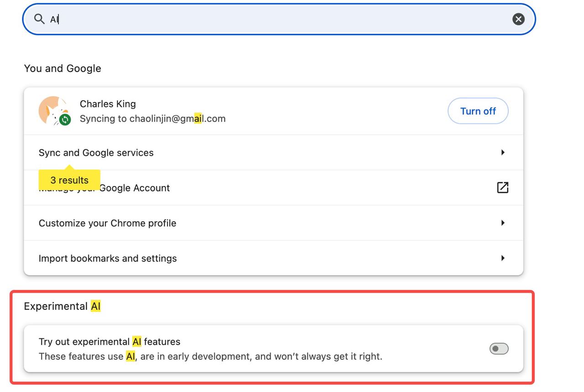Click the 3 results tooltip bubble
584x392 pixels.
coord(69,180)
